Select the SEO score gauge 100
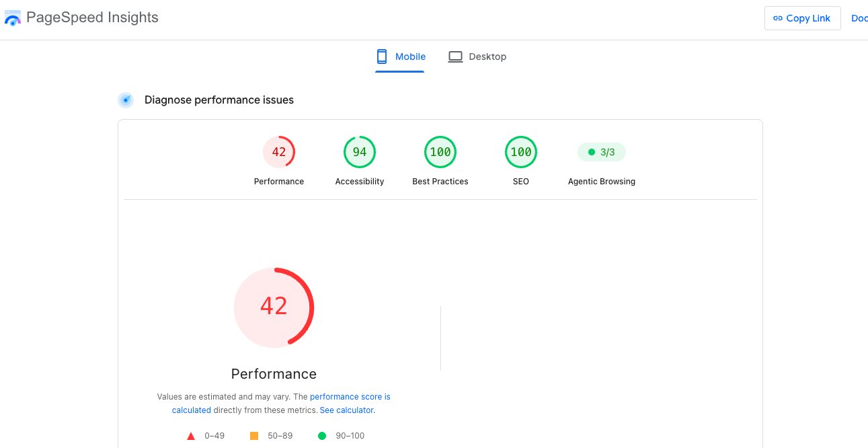Image resolution: width=868 pixels, height=448 pixels. click(x=521, y=152)
